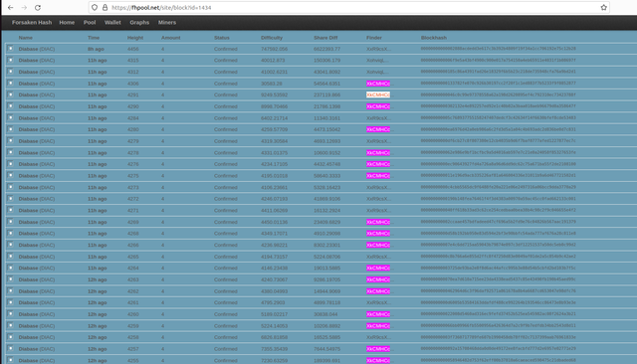Click magenta finder address for block 4306
637x364 pixels.
coord(378,84)
